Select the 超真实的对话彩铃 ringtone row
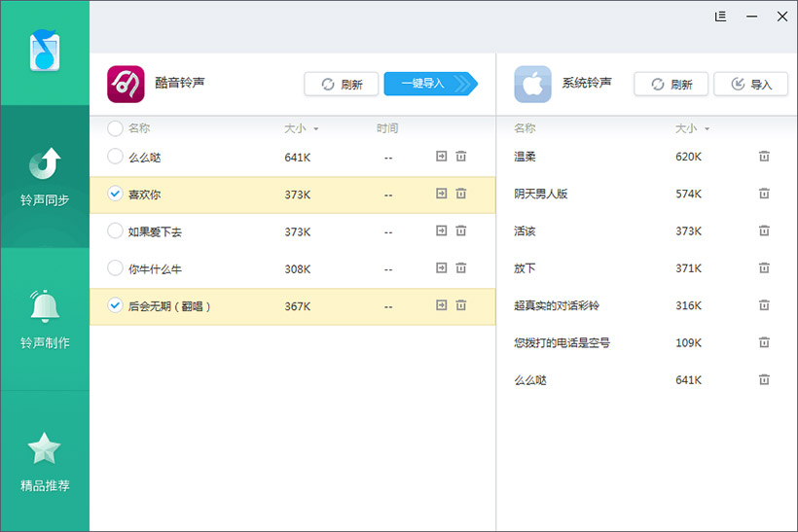 pyautogui.click(x=557, y=305)
